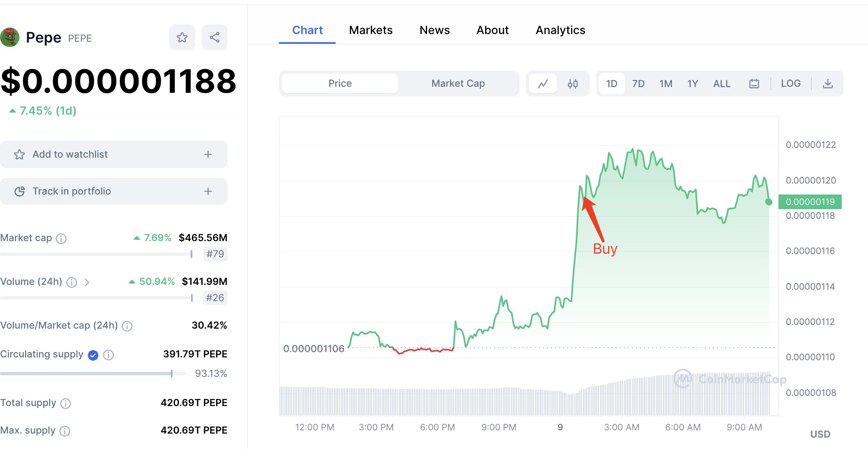Select the ALL time range
This screenshot has height=449, width=868.
point(721,83)
